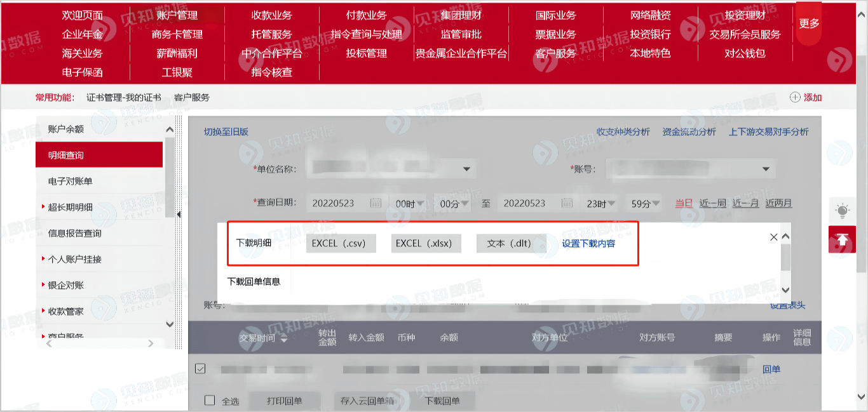Click the 更多 button in the top menu
Image resolution: width=868 pixels, height=412 pixels.
coord(809,23)
